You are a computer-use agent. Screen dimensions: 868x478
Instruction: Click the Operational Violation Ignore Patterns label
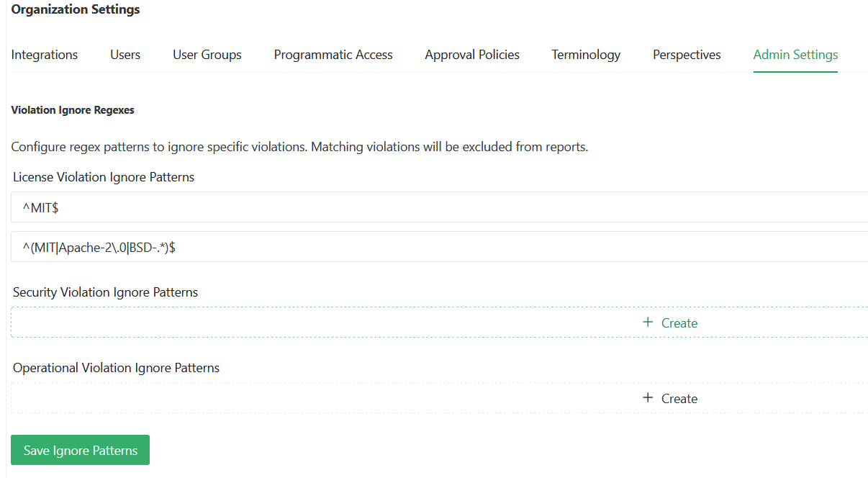pyautogui.click(x=116, y=367)
